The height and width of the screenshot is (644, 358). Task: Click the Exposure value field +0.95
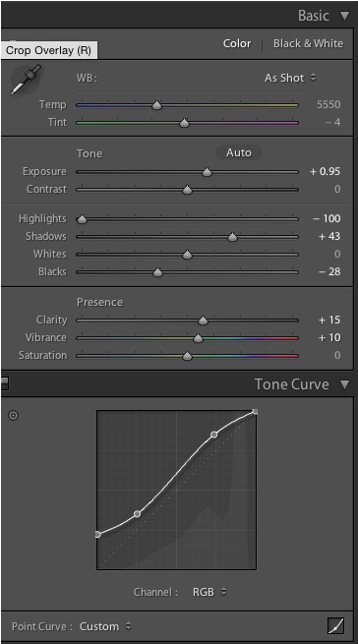(326, 172)
